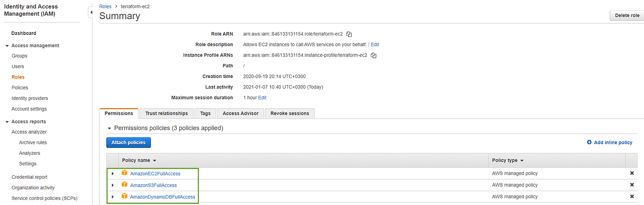Open the Access Advisor tab

(x=241, y=113)
